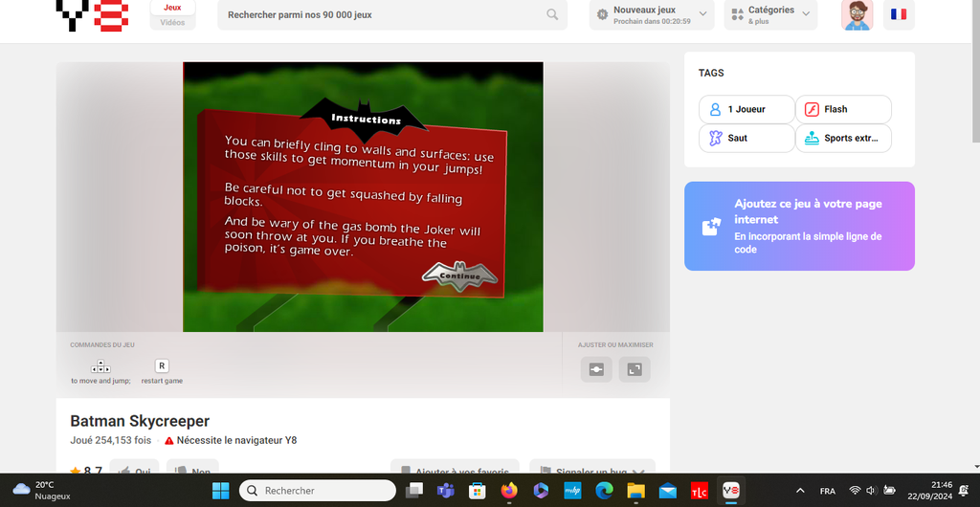Image resolution: width=980 pixels, height=507 pixels.
Task: Expand the Catégories dropdown
Action: 770,14
